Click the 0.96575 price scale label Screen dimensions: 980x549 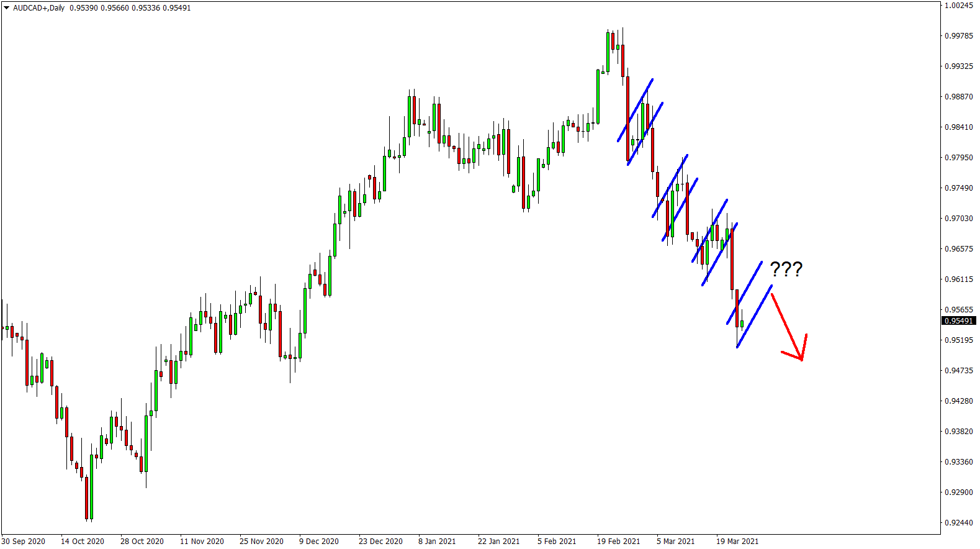tap(959, 249)
